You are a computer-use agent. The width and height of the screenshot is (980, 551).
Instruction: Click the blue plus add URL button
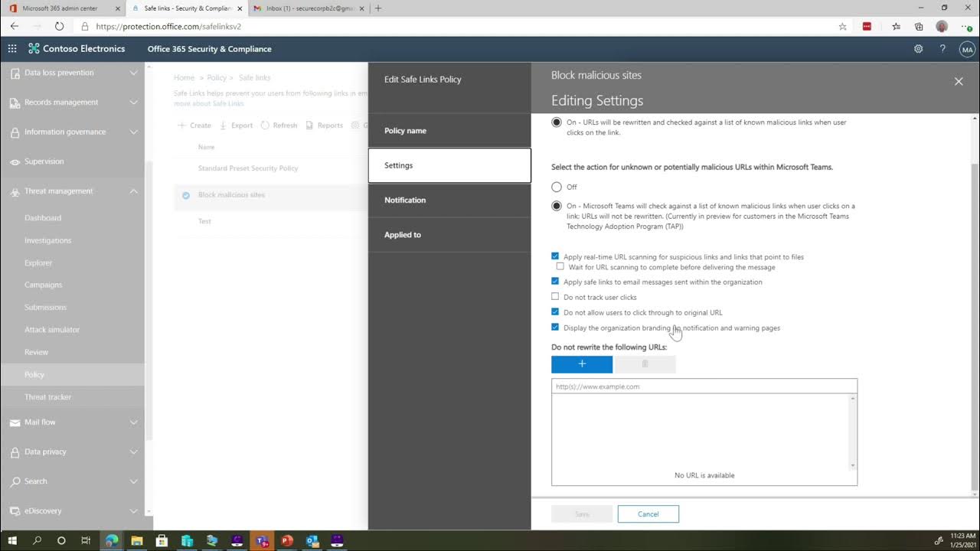pos(582,364)
